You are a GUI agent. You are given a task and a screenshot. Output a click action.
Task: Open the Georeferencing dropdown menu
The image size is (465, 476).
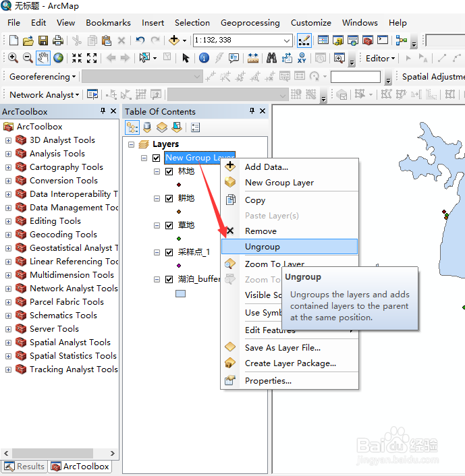(43, 77)
